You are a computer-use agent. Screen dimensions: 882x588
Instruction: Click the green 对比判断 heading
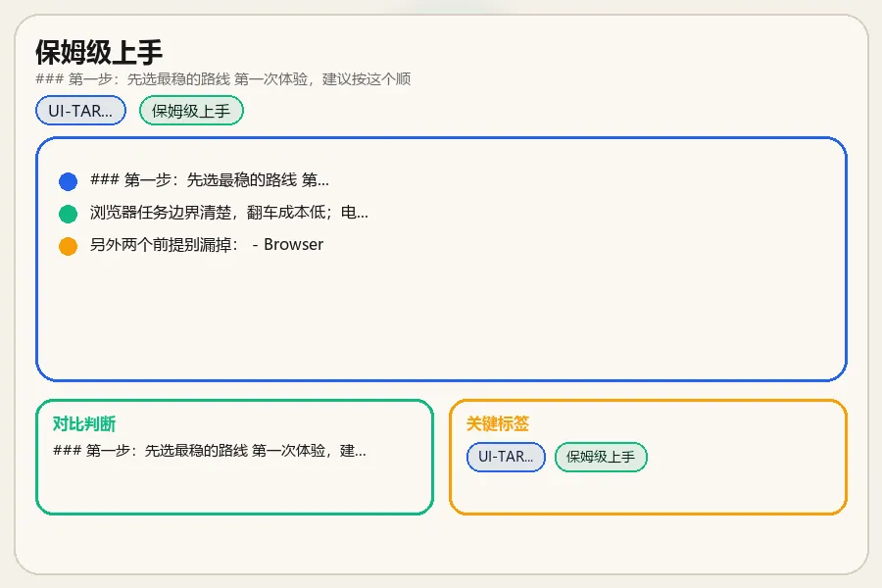click(84, 423)
